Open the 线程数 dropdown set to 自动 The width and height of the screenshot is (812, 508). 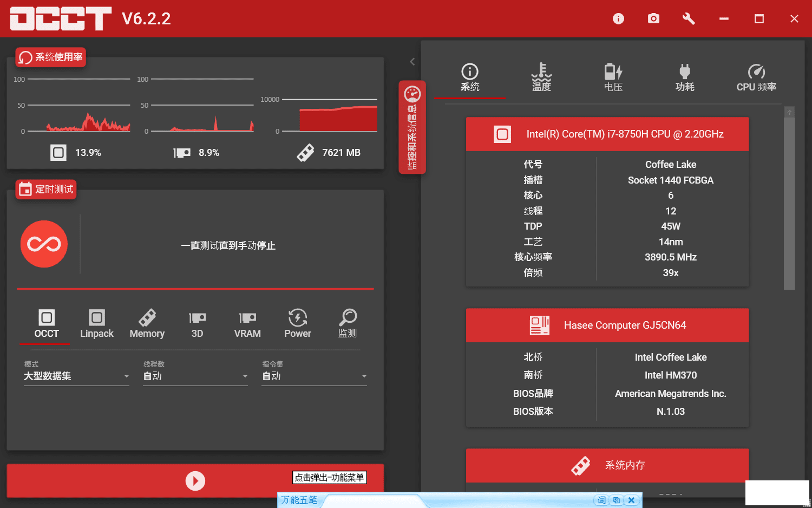click(195, 376)
